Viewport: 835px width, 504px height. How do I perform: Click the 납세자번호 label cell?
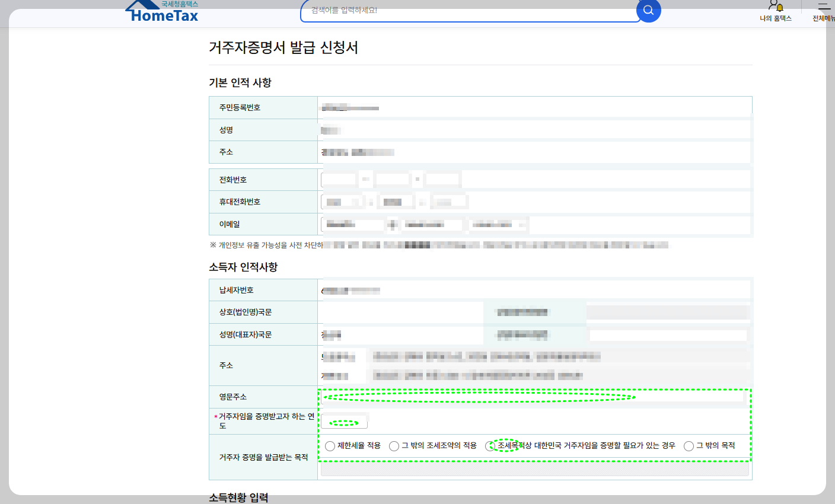click(x=263, y=290)
